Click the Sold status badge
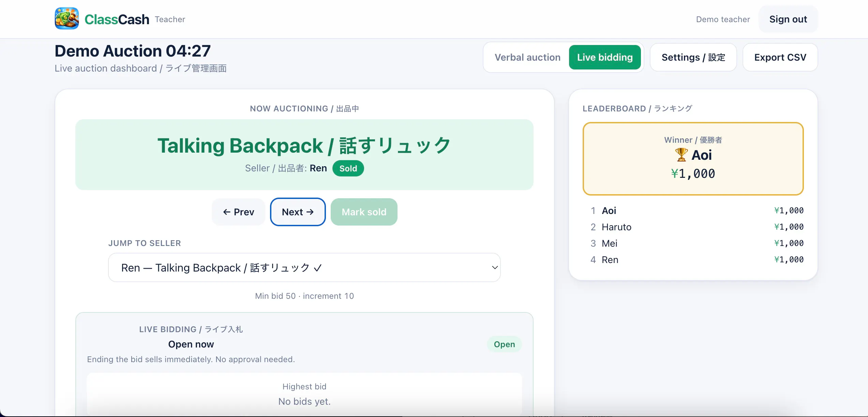The width and height of the screenshot is (868, 417). [348, 168]
